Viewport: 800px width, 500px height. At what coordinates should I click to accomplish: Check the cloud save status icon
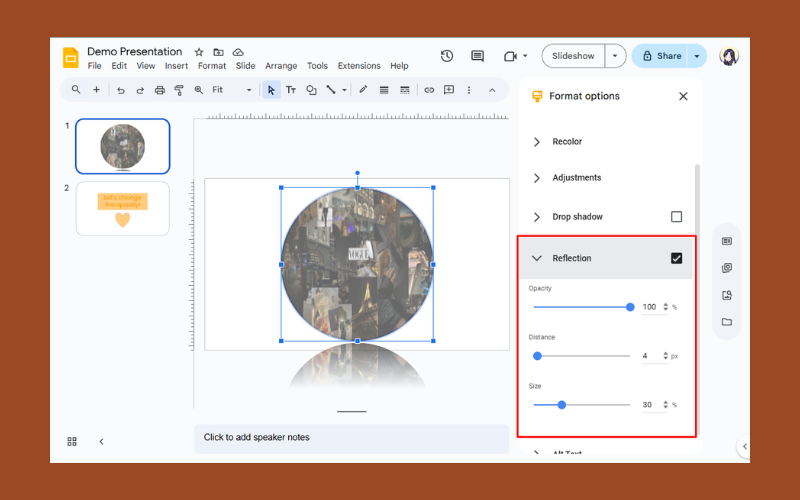click(238, 52)
